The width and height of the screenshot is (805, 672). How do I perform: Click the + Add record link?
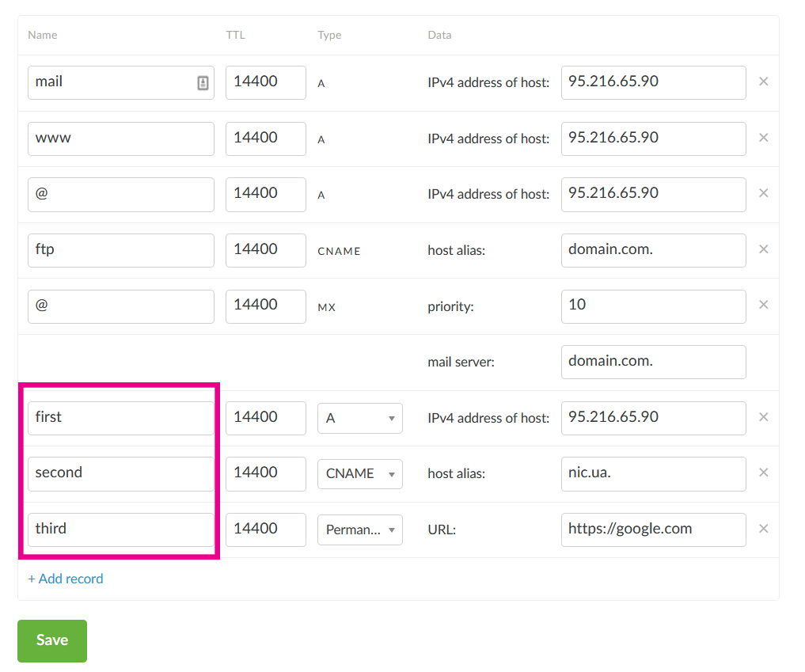[66, 579]
